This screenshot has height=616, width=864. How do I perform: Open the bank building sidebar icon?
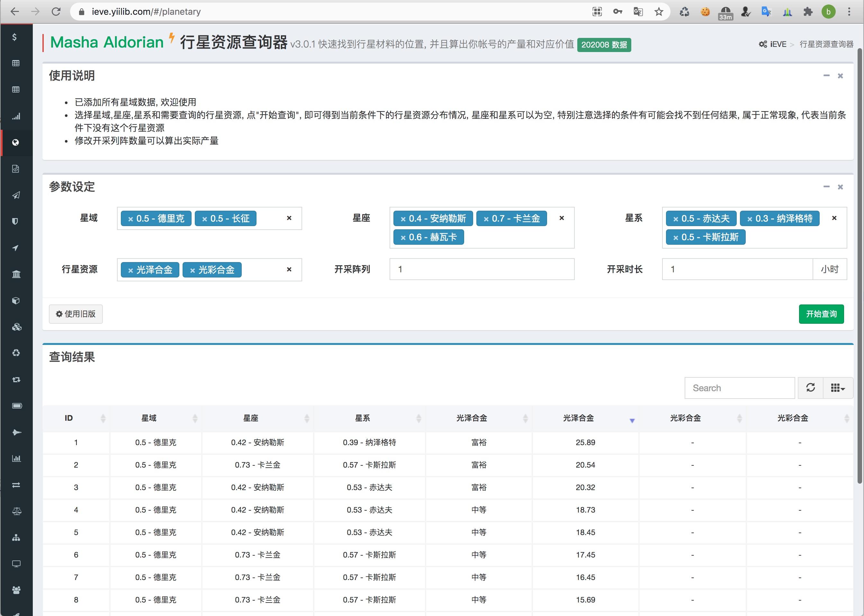pos(16,274)
